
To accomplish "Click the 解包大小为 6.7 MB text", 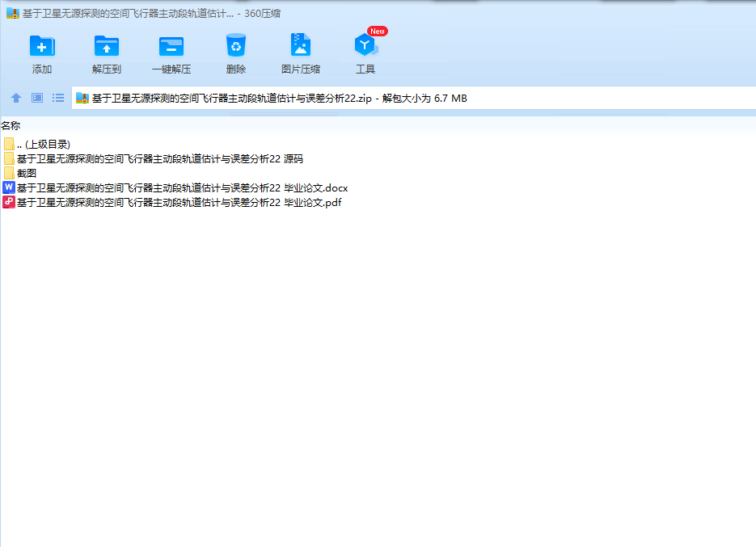I will 424,99.
